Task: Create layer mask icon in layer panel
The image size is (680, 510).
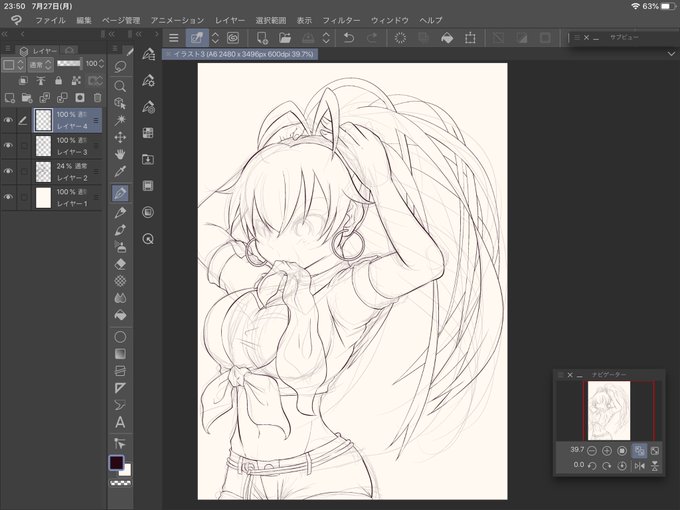Action: 80,98
